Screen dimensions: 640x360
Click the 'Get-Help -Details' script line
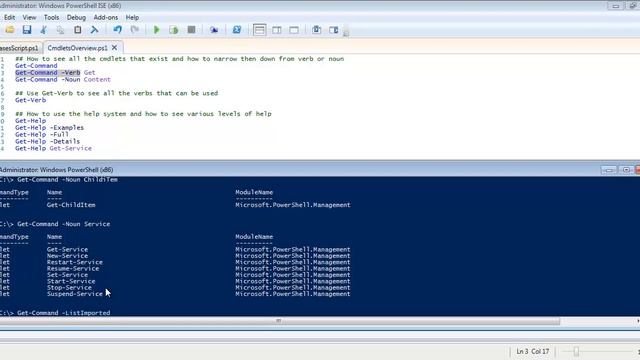[x=47, y=141]
